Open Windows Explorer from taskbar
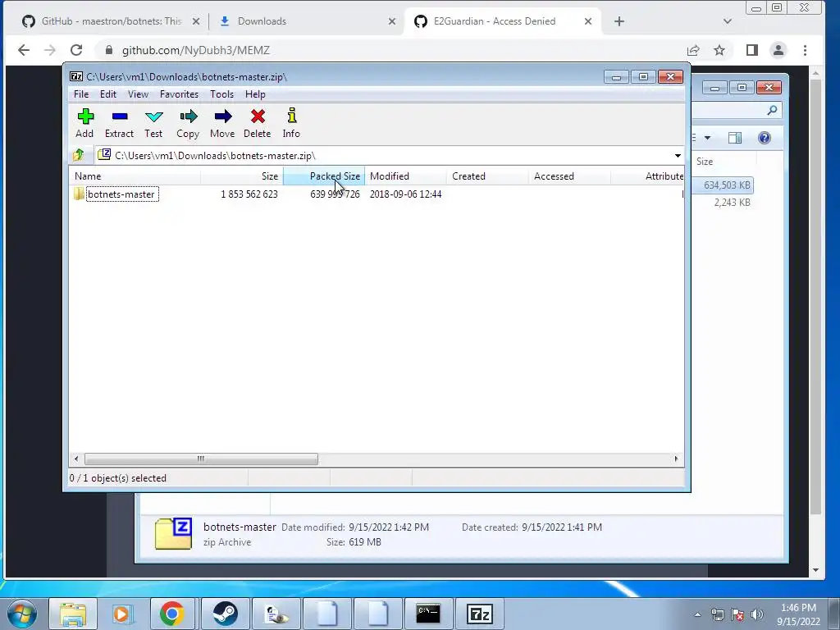This screenshot has width=840, height=630. click(73, 614)
